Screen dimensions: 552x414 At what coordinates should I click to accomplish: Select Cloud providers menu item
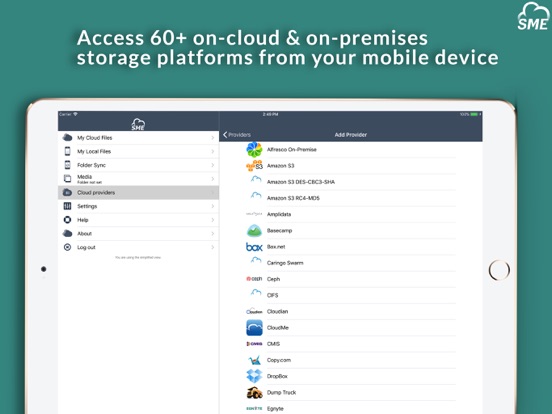tap(138, 193)
